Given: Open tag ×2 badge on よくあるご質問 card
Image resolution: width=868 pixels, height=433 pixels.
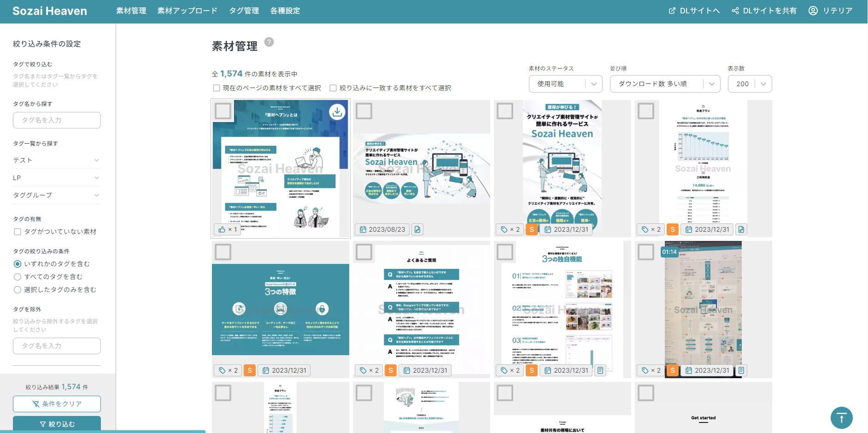Looking at the screenshot, I should coord(369,370).
